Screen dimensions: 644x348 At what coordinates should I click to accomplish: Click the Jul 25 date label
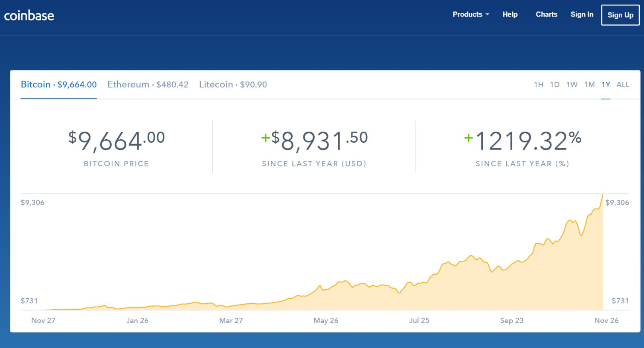click(x=419, y=320)
